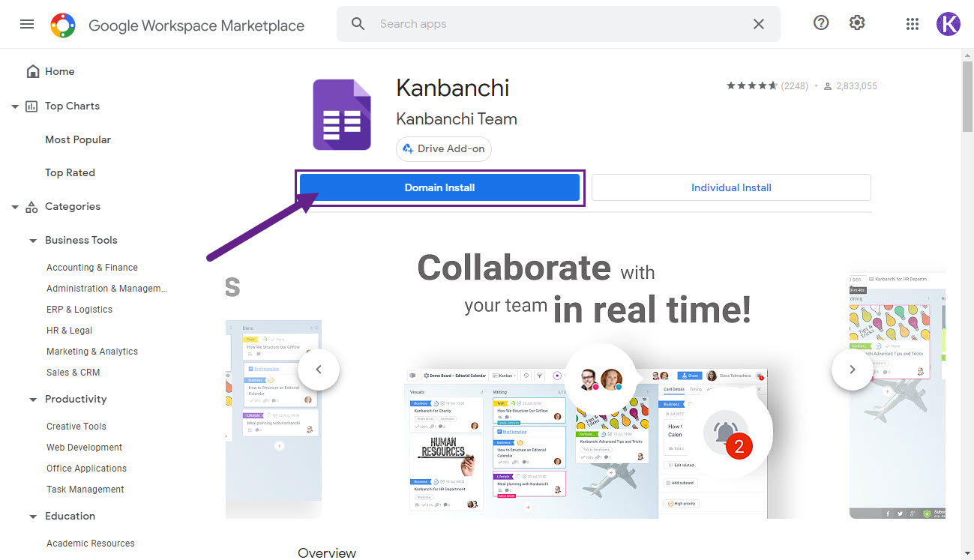Click the Google Workspace Marketplace logo
The height and width of the screenshot is (560, 974).
point(63,25)
